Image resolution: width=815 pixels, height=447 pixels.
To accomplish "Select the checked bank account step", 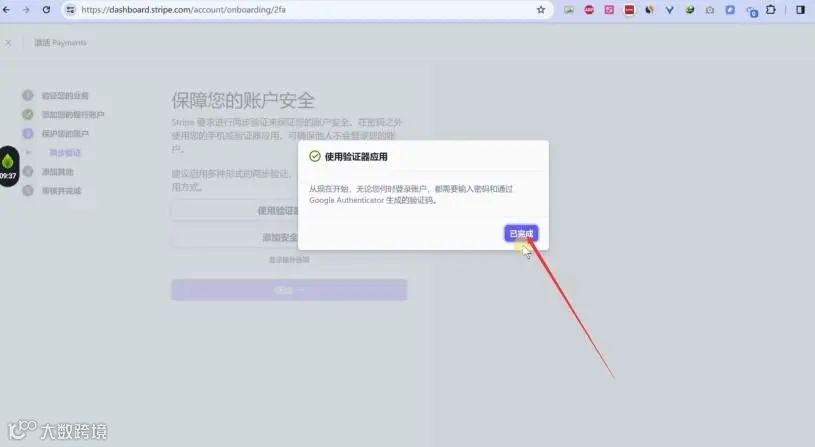I will pos(63,114).
